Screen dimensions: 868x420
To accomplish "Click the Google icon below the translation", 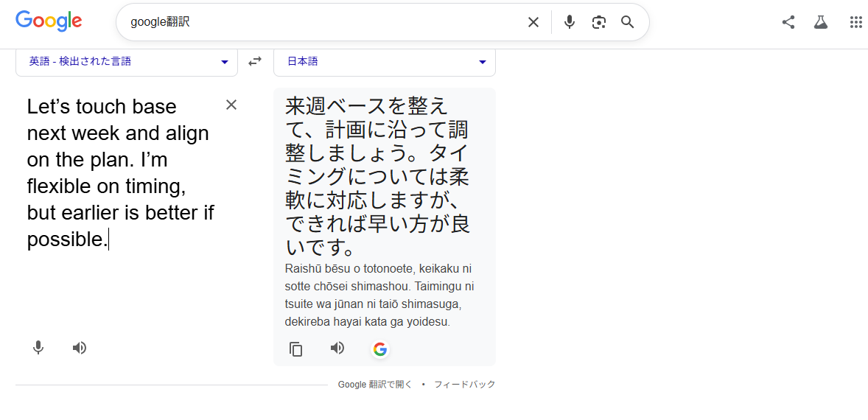I will (x=380, y=349).
